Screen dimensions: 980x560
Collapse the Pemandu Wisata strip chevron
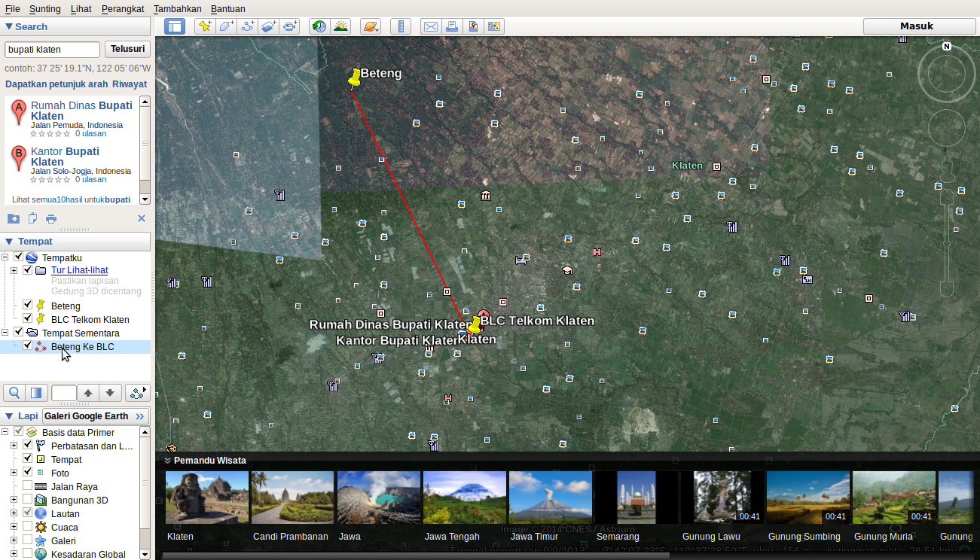pyautogui.click(x=168, y=461)
